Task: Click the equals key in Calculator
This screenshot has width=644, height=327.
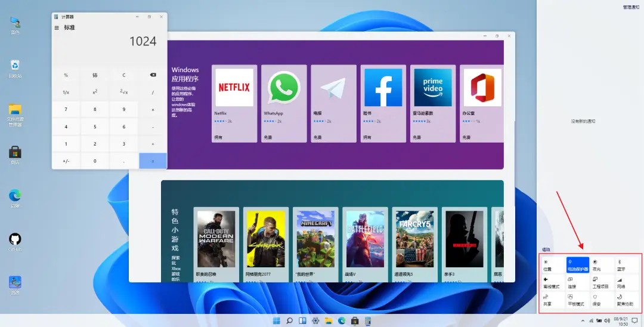Action: pyautogui.click(x=153, y=161)
